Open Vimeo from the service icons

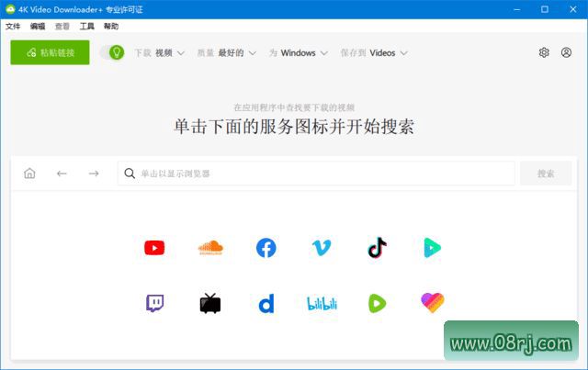322,247
